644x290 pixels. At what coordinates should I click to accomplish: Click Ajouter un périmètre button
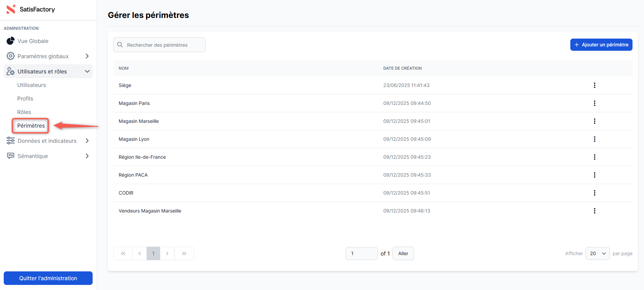click(601, 45)
